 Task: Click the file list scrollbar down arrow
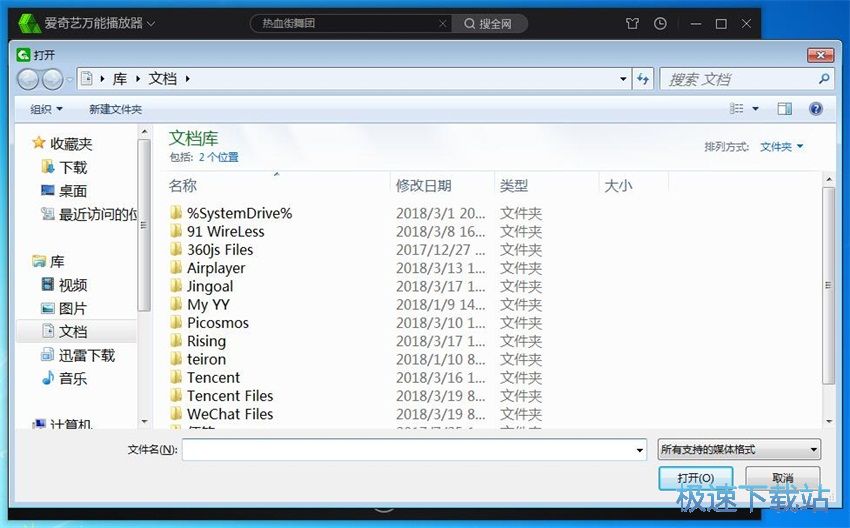point(829,421)
